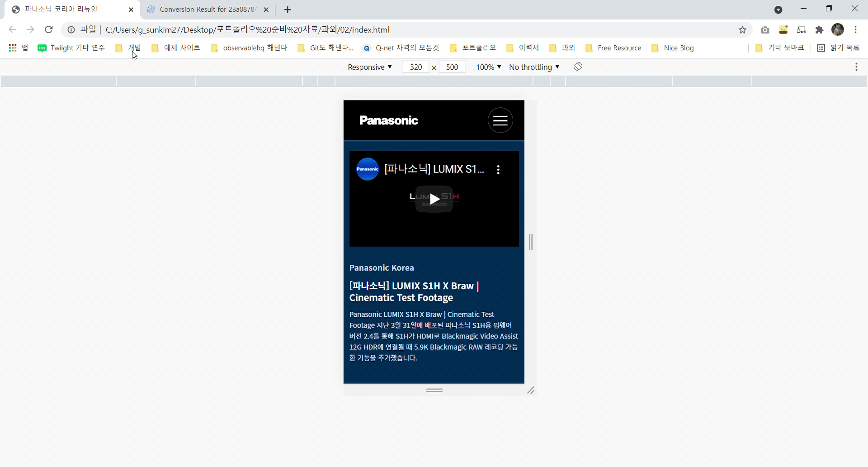Open the Free Resource bookmark folder
Viewport: 868px width, 467px height.
[613, 48]
